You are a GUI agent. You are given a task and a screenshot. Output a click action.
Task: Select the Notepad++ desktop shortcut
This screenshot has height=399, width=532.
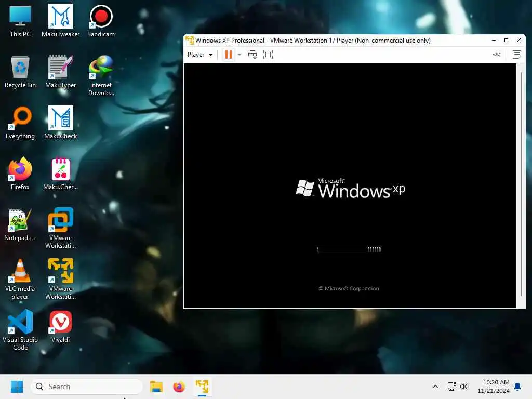20,224
